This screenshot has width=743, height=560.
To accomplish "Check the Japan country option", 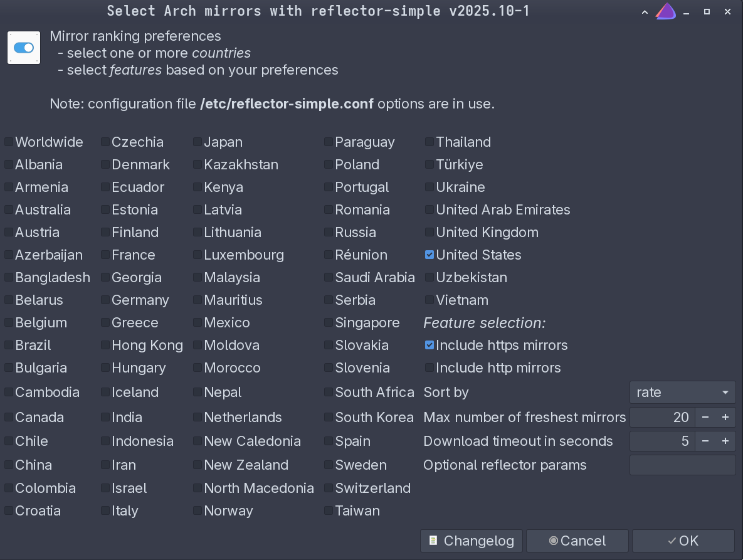I will tap(198, 142).
